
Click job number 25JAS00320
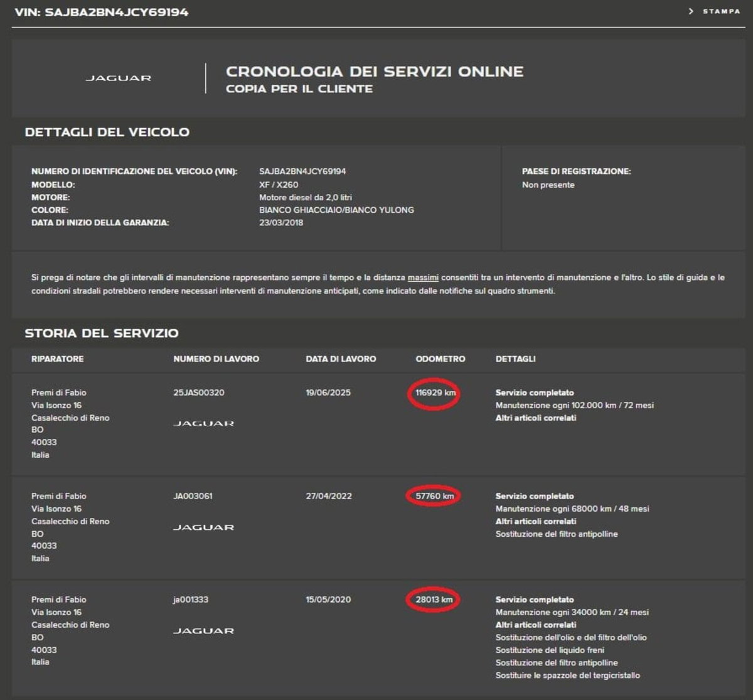[198, 393]
